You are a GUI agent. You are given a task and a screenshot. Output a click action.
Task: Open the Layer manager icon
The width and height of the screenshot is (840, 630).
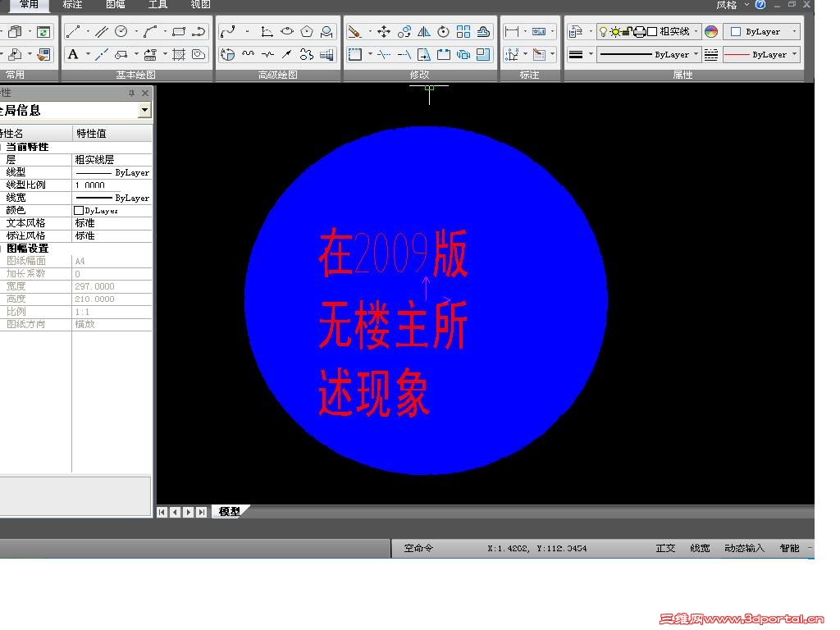[575, 32]
